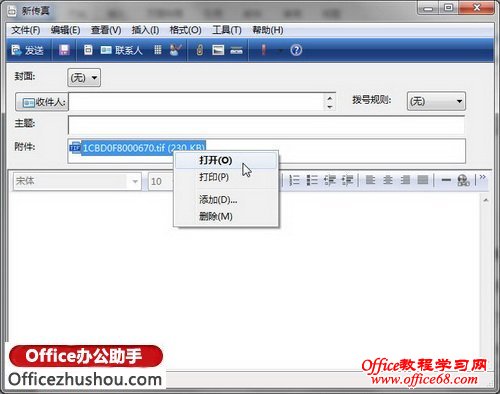Click the align right icon
Image resolution: width=500 pixels, height=394 pixels.
point(405,180)
